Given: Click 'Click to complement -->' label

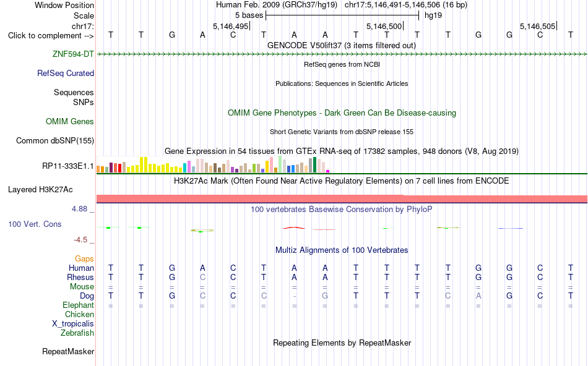Looking at the screenshot, I should pyautogui.click(x=51, y=36).
